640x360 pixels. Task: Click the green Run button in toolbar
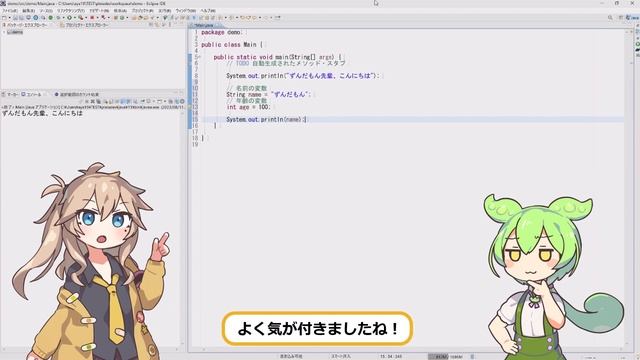pyautogui.click(x=69, y=18)
